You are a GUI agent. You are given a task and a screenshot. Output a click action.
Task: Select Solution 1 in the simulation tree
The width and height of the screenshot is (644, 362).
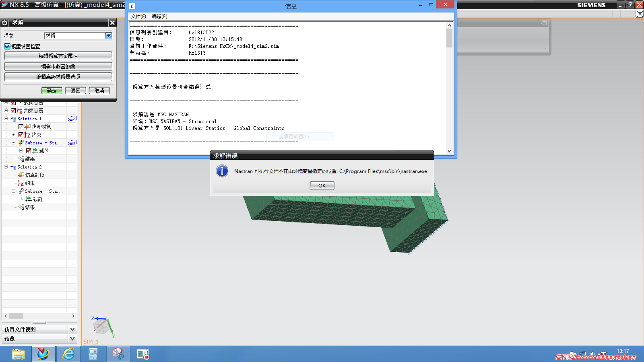[x=29, y=119]
